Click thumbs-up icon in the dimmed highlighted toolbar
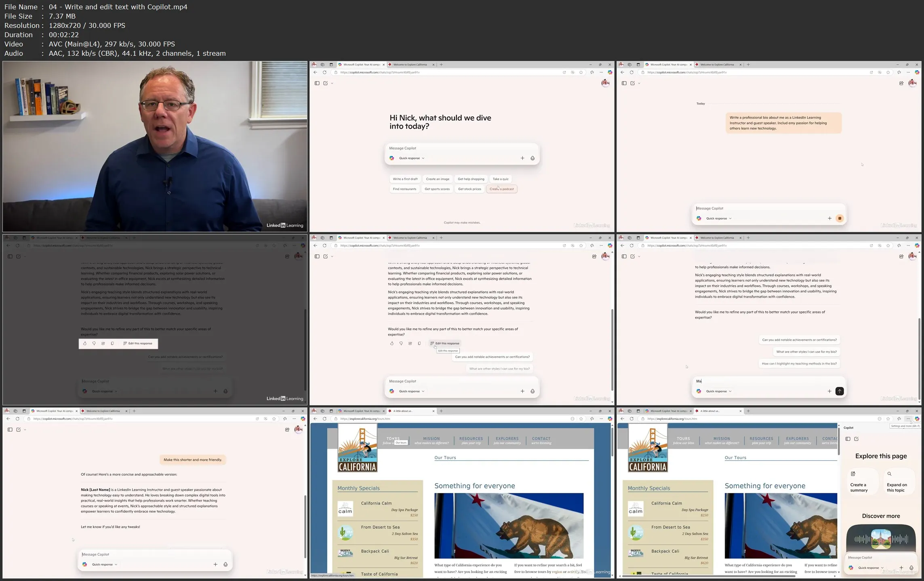Screen dimensions: 924x581 click(84, 344)
